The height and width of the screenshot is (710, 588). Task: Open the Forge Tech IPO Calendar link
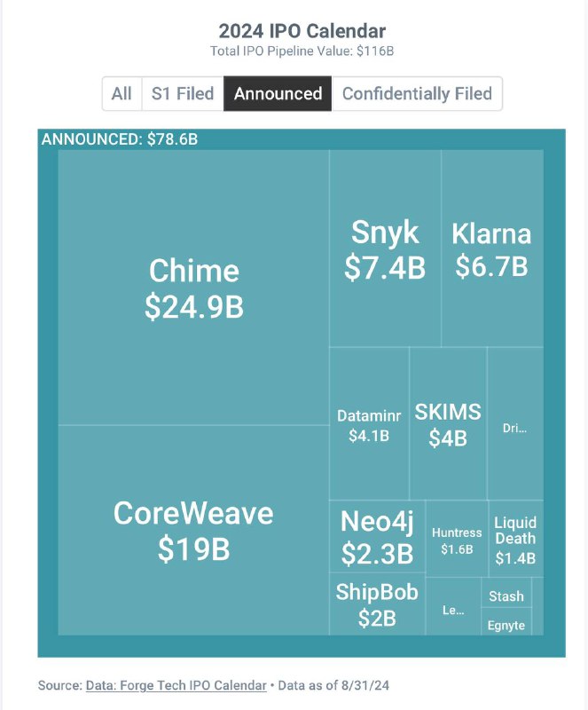coord(176,685)
